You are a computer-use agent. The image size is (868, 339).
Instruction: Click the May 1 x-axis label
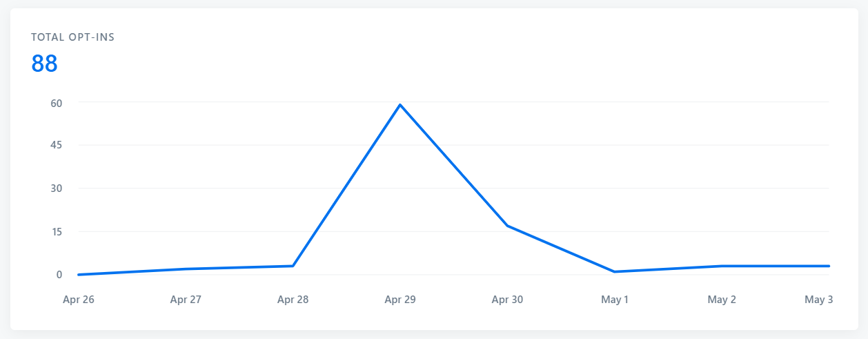pos(614,300)
